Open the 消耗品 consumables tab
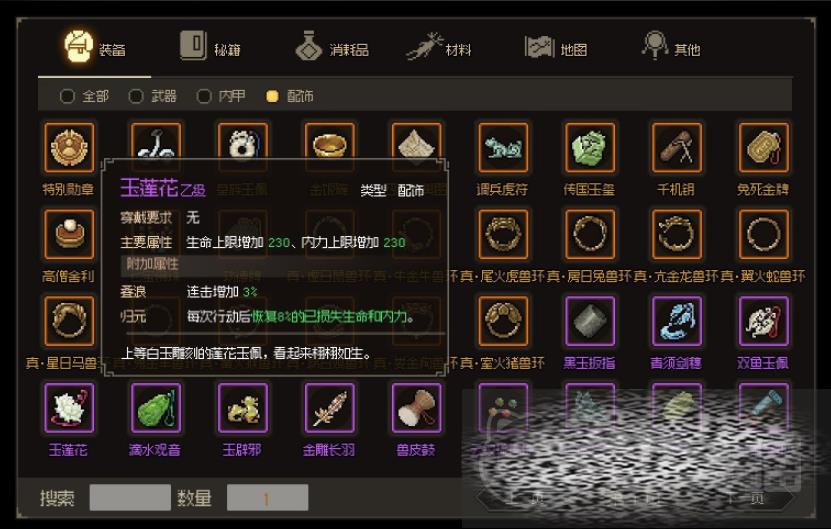This screenshot has width=831, height=529. 332,47
